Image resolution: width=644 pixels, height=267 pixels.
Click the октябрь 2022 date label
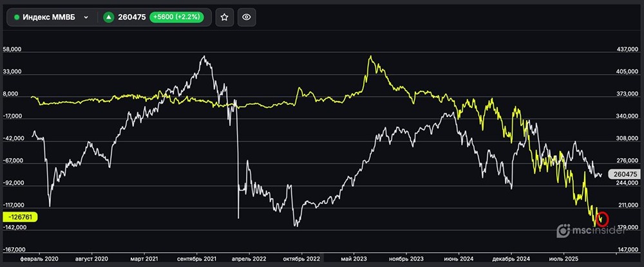[x=302, y=259]
